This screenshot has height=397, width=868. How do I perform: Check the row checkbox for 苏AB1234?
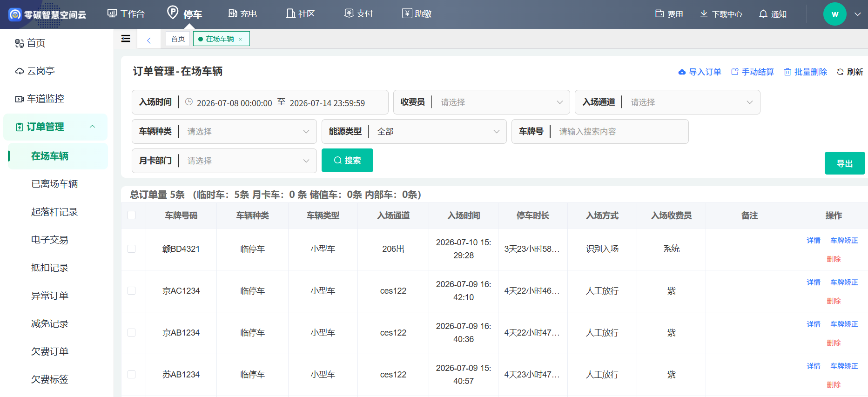pos(132,375)
